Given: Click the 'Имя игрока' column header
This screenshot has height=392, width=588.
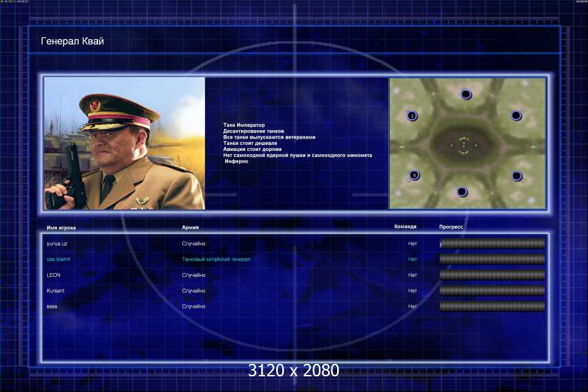Looking at the screenshot, I should coord(61,228).
